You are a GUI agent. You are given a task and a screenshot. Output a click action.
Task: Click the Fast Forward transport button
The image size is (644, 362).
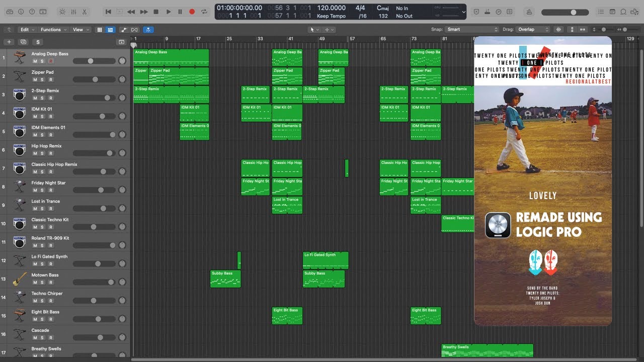point(144,12)
